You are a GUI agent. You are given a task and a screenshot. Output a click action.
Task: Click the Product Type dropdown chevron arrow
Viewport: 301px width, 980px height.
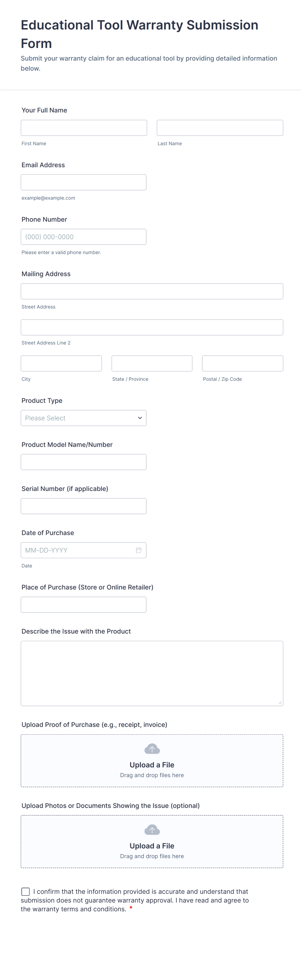point(140,418)
